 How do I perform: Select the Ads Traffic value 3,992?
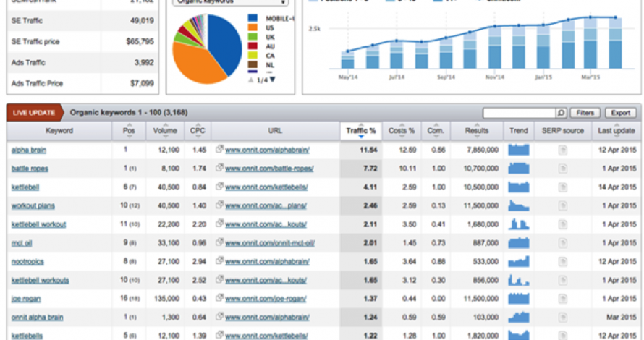144,62
